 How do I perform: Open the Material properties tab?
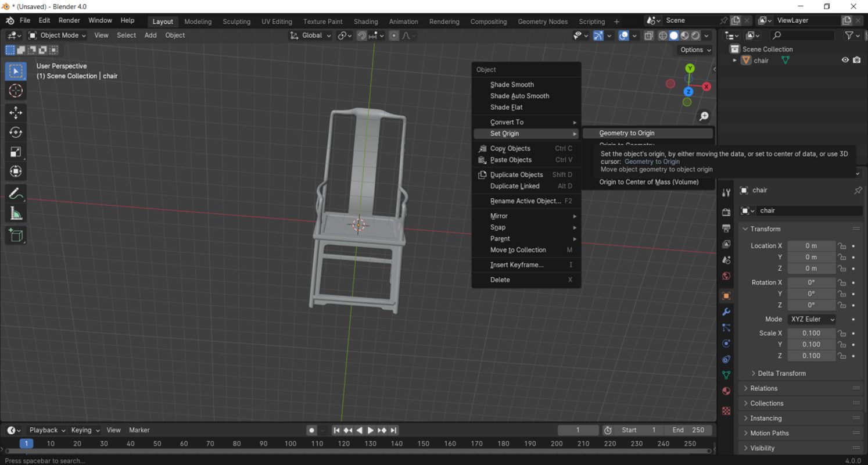click(726, 391)
